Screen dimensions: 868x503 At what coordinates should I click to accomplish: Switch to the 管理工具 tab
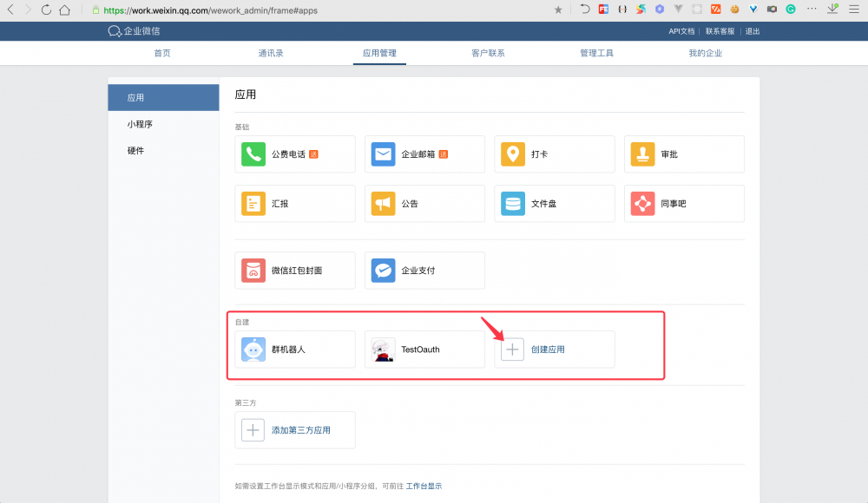click(596, 52)
